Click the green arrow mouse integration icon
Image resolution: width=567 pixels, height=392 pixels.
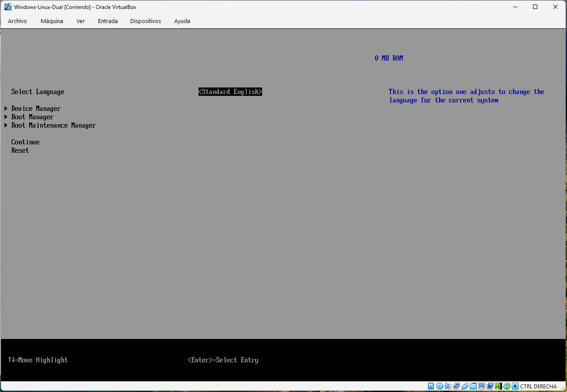[x=507, y=386]
